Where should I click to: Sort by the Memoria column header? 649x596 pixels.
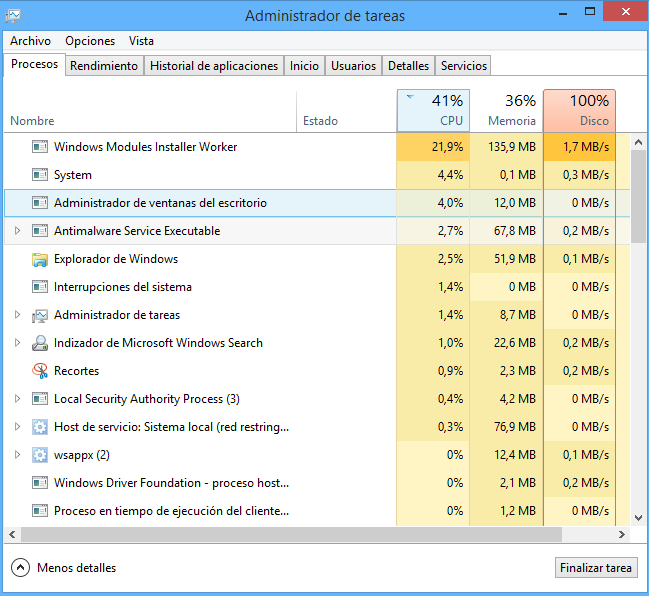tap(506, 111)
